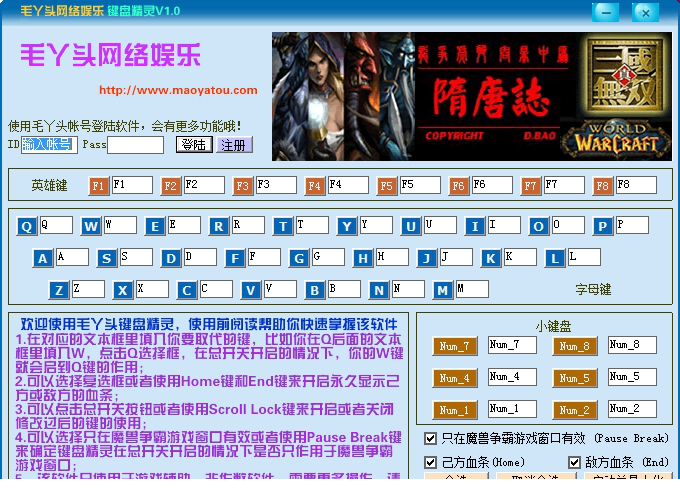
Task: Focus the ID account input field
Action: [49, 144]
